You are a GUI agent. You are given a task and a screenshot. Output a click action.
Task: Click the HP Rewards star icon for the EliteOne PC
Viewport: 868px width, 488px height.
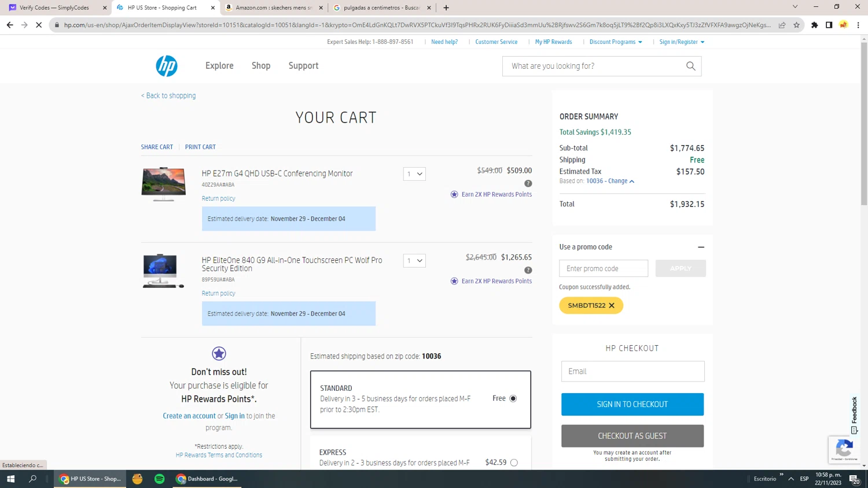click(x=454, y=281)
